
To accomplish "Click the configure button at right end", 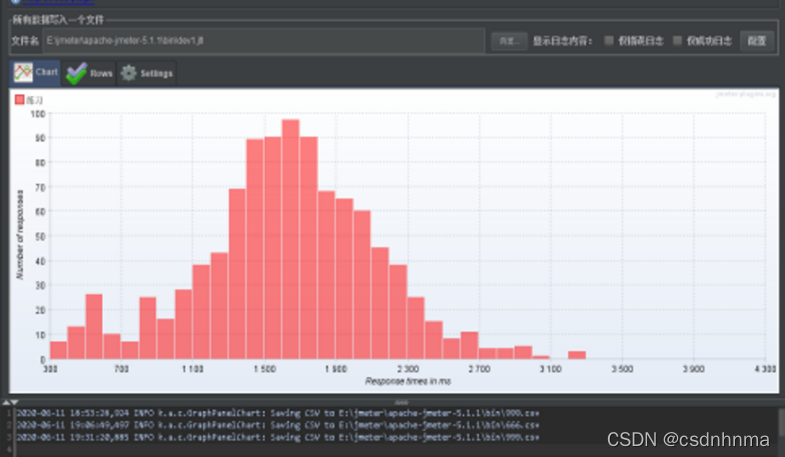I will click(x=756, y=41).
